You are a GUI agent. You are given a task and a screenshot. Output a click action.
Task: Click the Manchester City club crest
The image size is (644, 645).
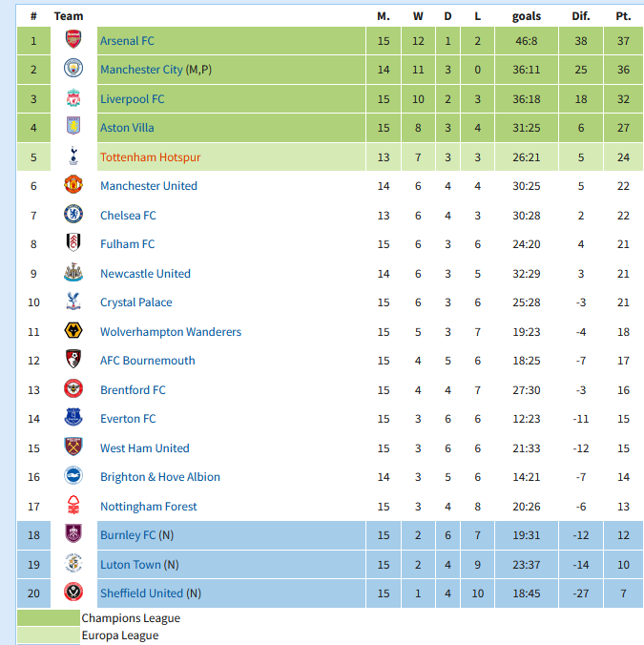coord(73,69)
